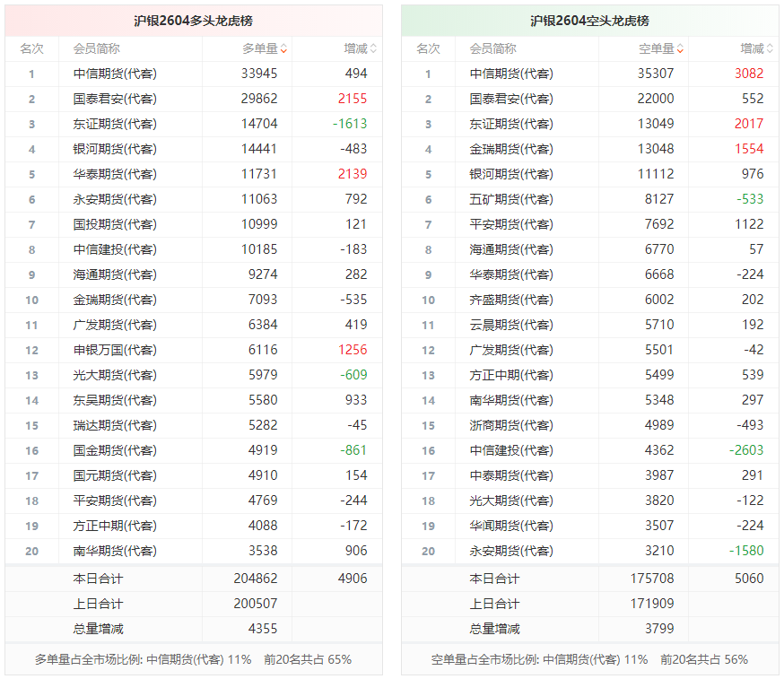784x679 pixels.
Task: Click 中泰期货(代客) member name
Action: click(x=511, y=475)
